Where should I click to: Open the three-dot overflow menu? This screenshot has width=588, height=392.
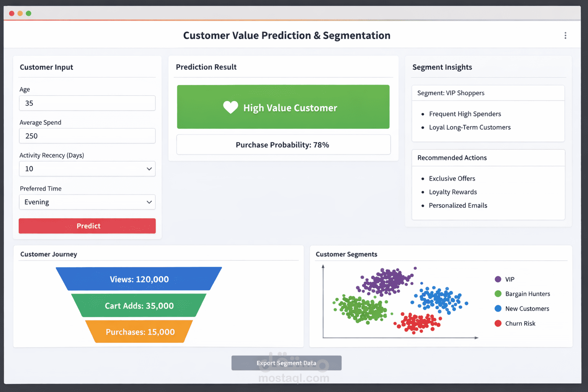(565, 35)
